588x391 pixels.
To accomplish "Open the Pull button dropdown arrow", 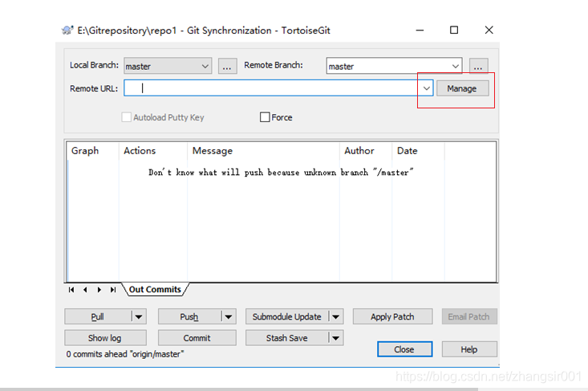I will click(x=139, y=316).
